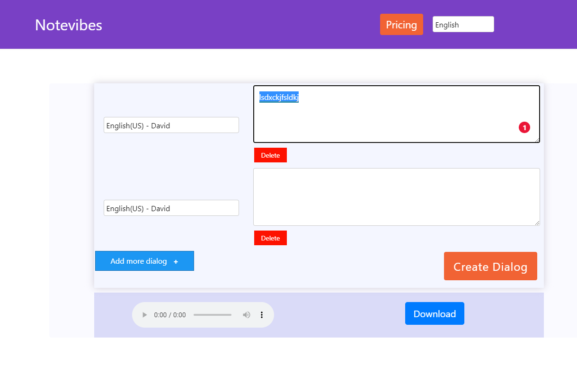
Task: Click the red badge showing 1
Action: pos(524,127)
